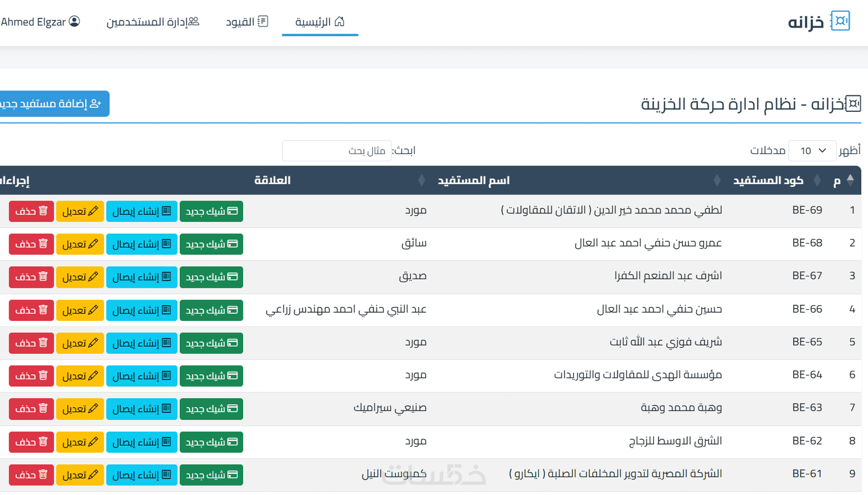Sort by كود المستفيد column arrows
The image size is (868, 495).
[x=817, y=180]
